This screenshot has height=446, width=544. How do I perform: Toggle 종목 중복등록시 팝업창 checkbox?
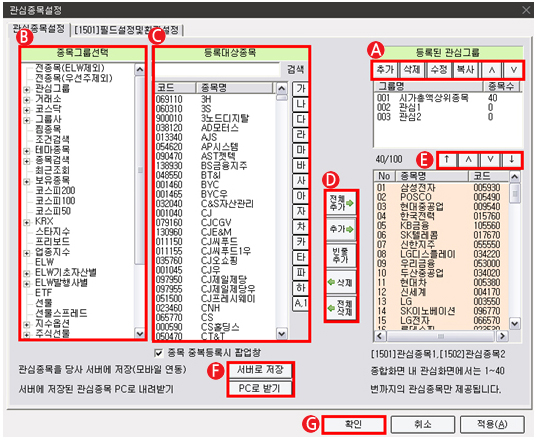159,353
